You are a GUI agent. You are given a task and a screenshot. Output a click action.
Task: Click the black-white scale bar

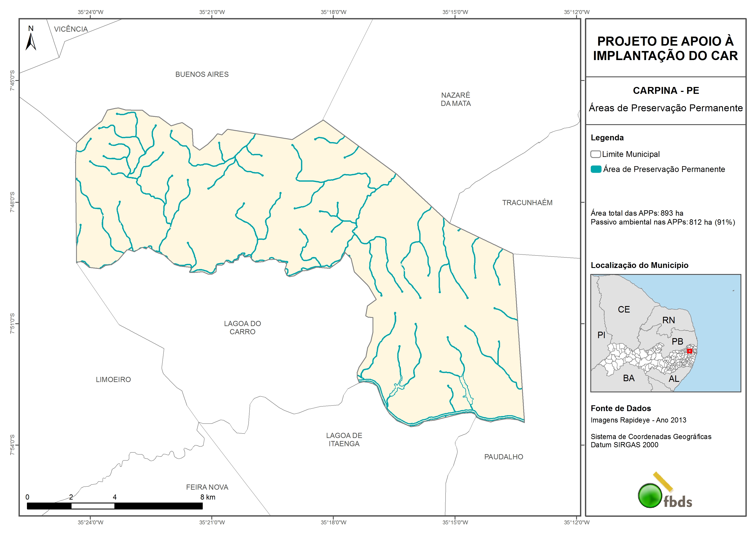point(115,506)
